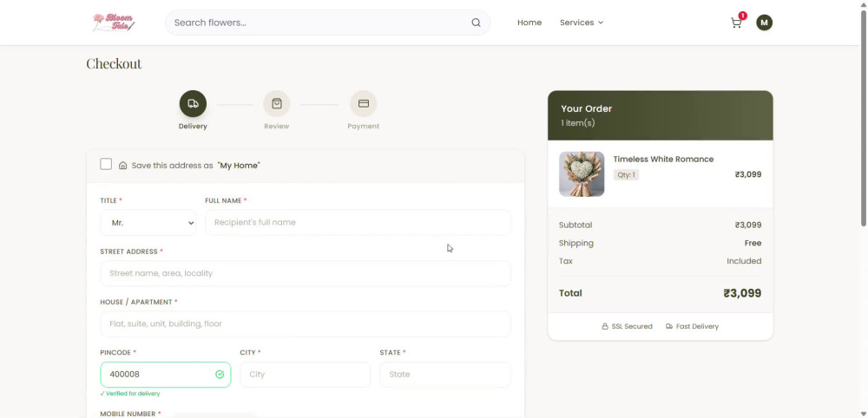Click the home icon beside save address
The height and width of the screenshot is (418, 868).
[123, 166]
